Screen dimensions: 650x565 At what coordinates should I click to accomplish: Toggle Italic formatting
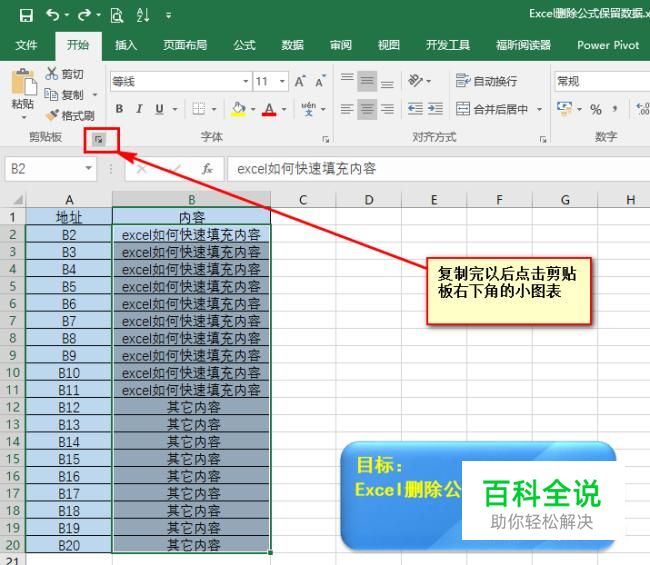(140, 109)
